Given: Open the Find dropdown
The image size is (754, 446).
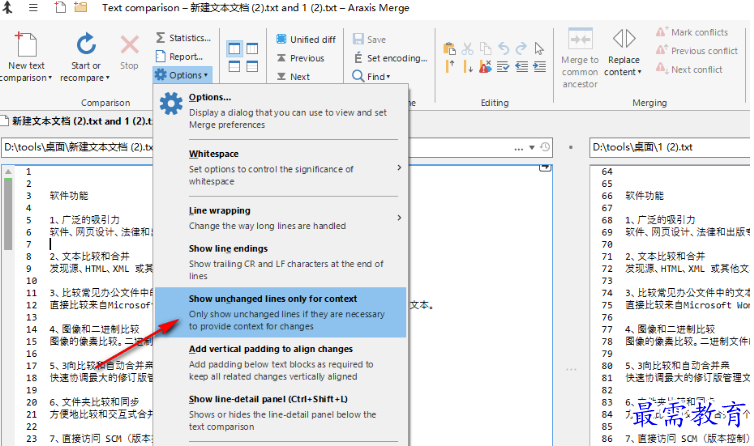Looking at the screenshot, I should [x=371, y=76].
